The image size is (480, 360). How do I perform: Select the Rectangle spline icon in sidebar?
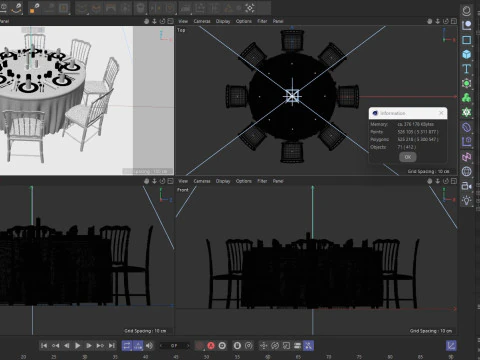point(467,40)
